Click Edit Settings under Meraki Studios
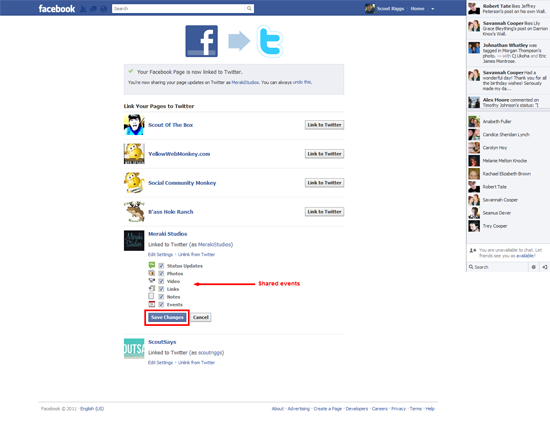550x427 pixels. coord(160,255)
